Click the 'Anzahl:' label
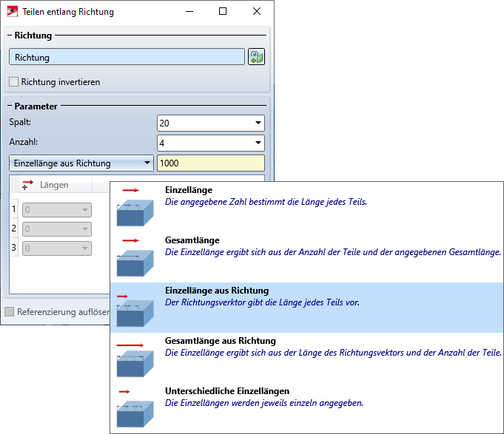This screenshot has width=504, height=434. (x=23, y=142)
